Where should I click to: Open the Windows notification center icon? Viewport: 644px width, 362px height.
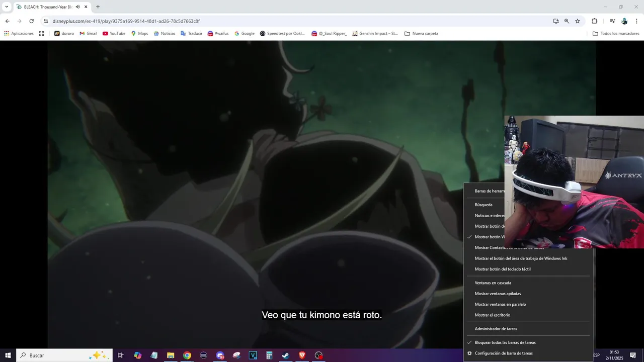[x=633, y=355]
